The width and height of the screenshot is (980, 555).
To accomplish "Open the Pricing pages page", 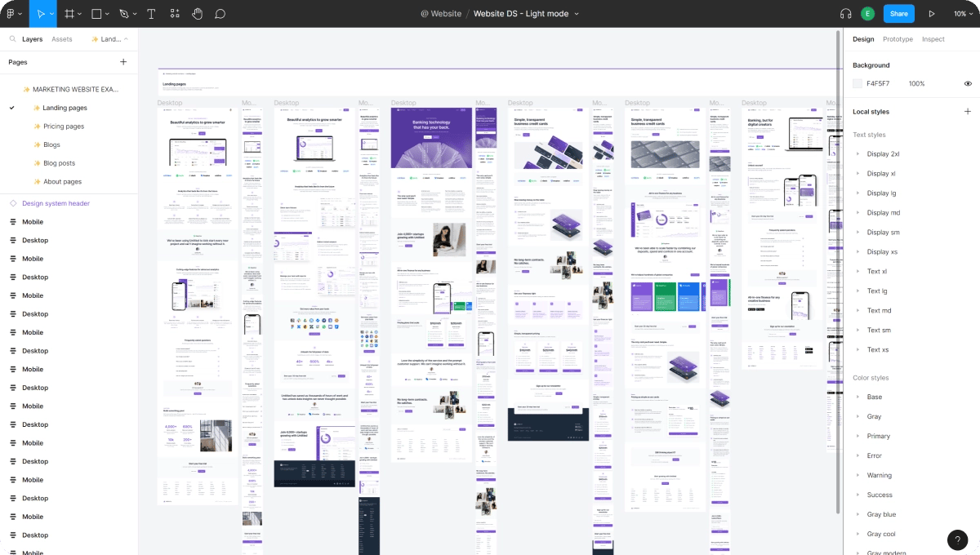I will [64, 127].
